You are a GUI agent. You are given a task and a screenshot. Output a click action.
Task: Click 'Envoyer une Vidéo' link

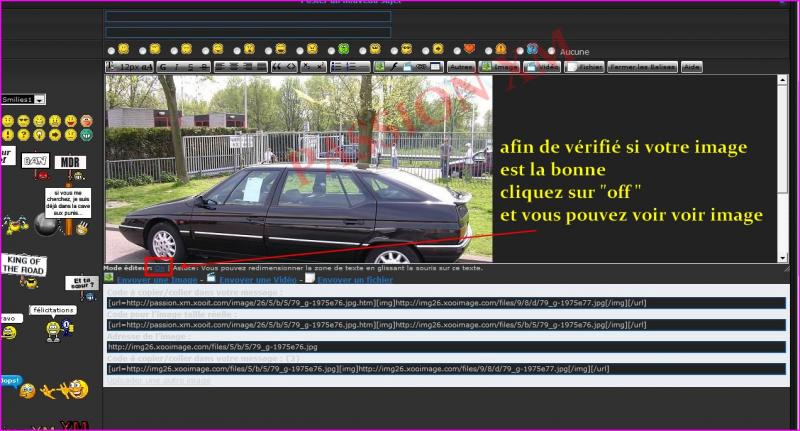tap(258, 280)
